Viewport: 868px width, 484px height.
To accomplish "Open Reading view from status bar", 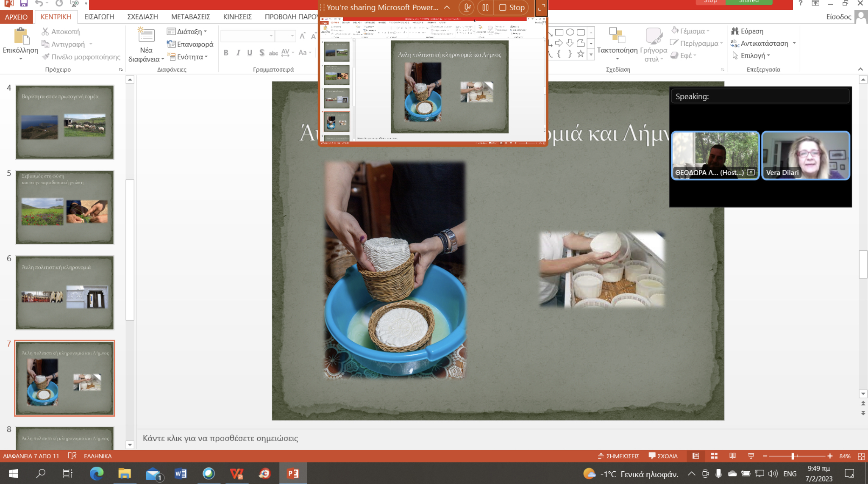I will point(732,456).
